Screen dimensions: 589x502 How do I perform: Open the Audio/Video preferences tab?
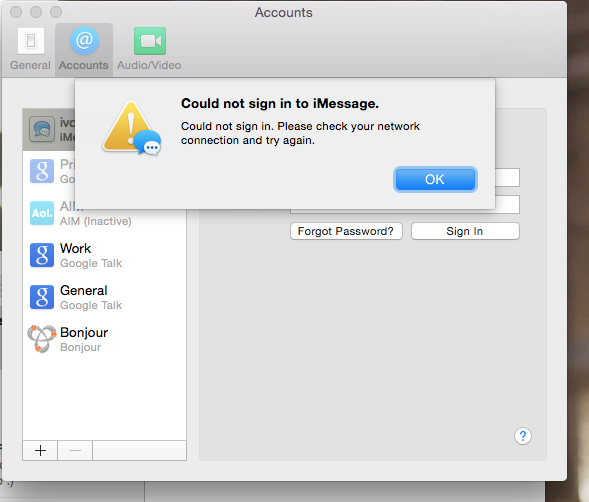click(149, 49)
